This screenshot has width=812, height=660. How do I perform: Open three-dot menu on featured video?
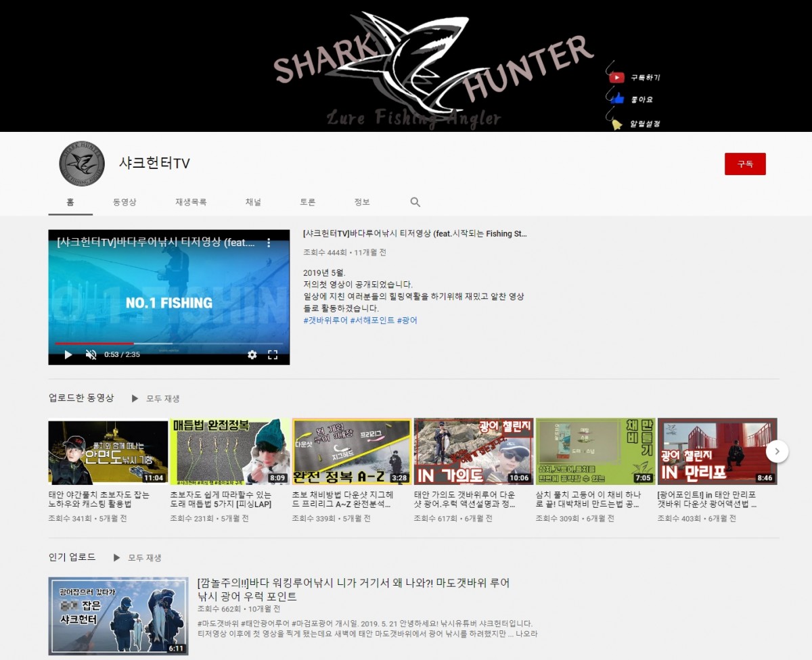(x=268, y=242)
